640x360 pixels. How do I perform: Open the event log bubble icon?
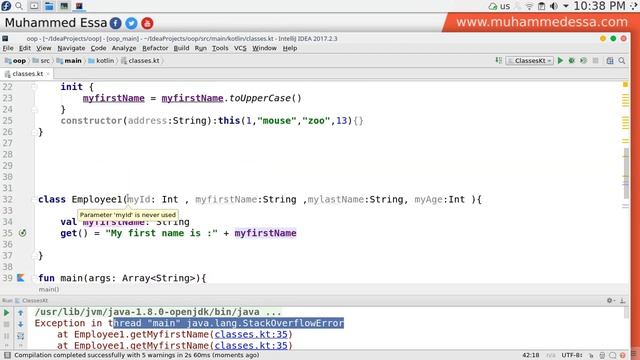(x=613, y=356)
